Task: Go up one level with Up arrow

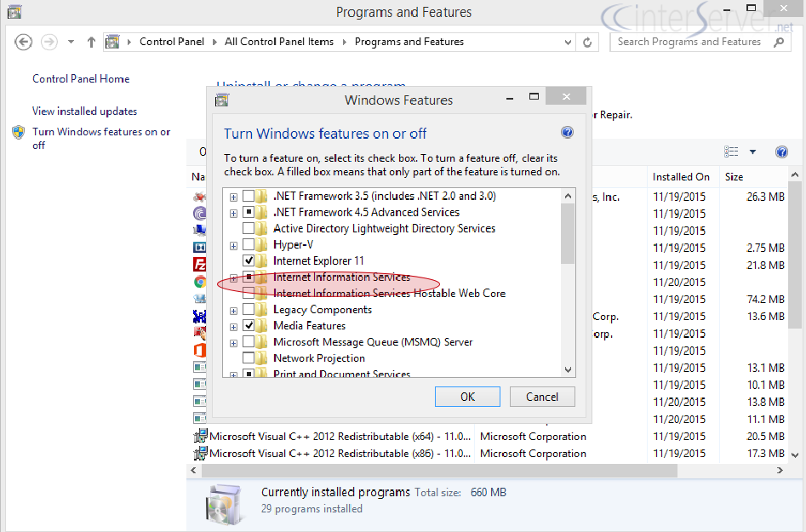Action: click(91, 43)
